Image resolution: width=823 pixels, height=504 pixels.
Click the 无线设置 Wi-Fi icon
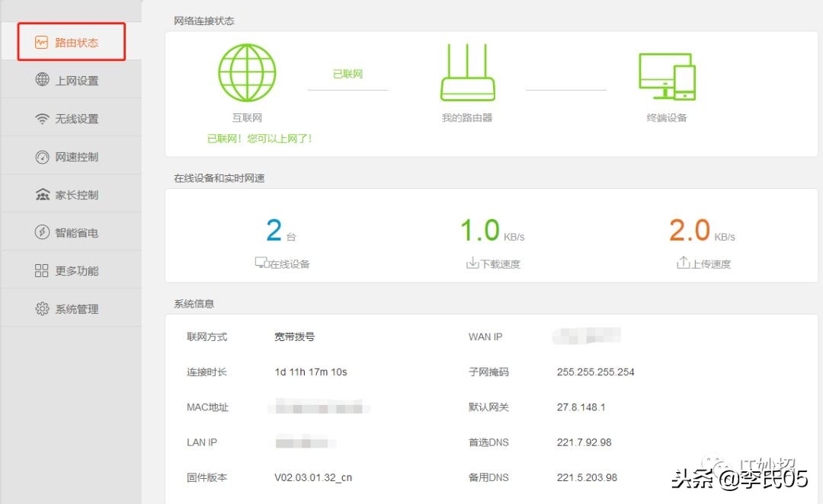[41, 118]
